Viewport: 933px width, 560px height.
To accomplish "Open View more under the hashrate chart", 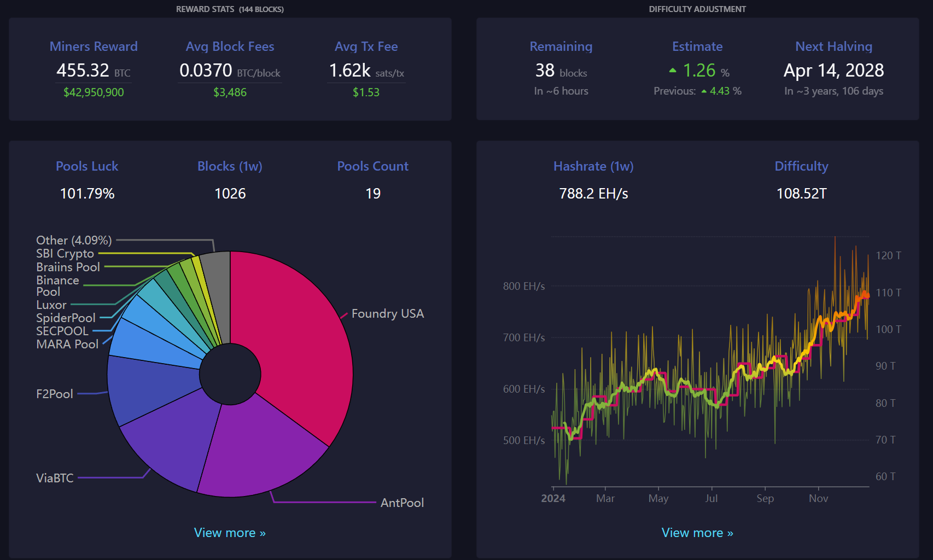I will tap(697, 533).
